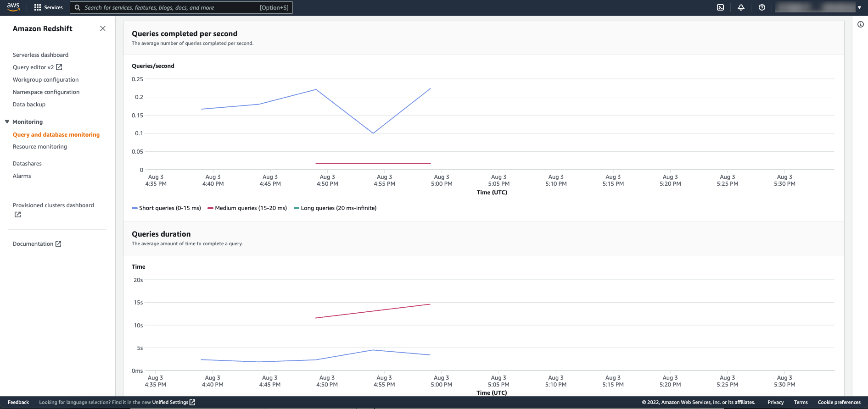868x409 pixels.
Task: Open Provisioned clusters dashboard
Action: pos(53,205)
